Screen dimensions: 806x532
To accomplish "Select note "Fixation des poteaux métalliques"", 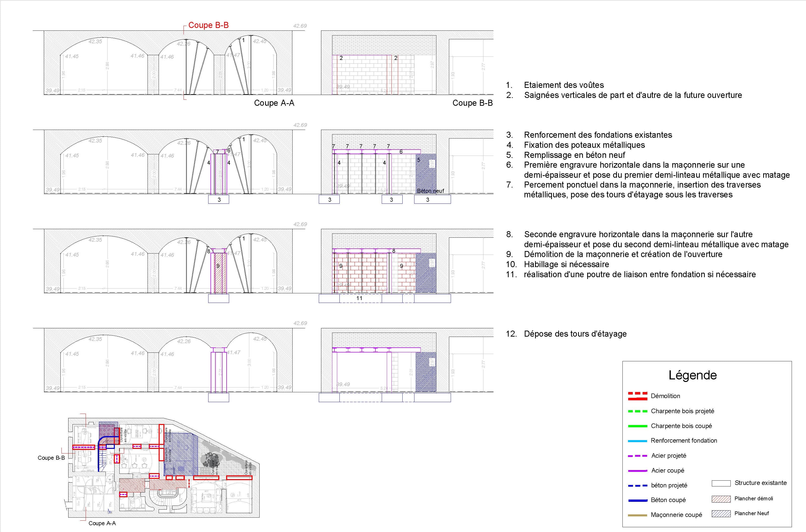I will 584,145.
